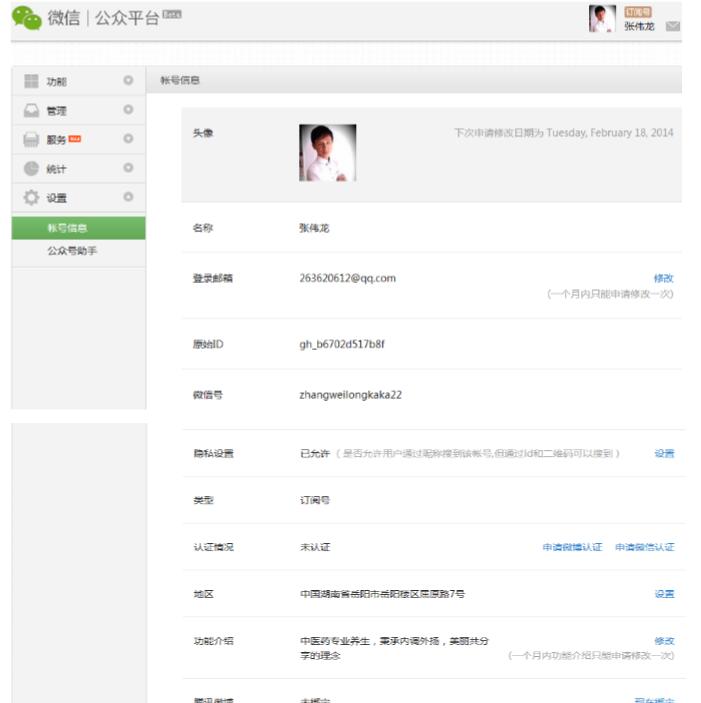Screen dimensions: 701x703
Task: Click the small avatar in top header
Action: pyautogui.click(x=602, y=19)
